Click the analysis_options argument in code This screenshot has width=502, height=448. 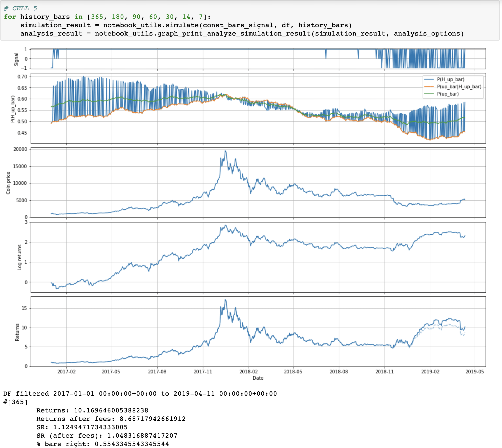point(427,34)
